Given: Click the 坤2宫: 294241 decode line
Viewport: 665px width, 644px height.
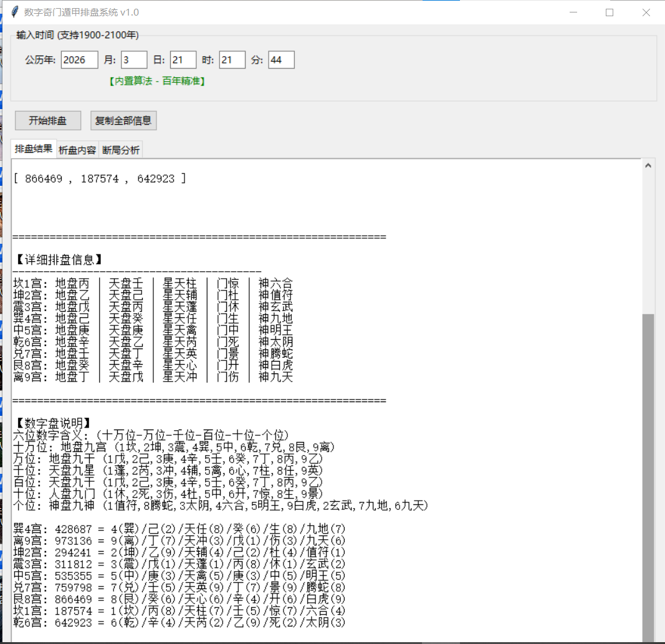Looking at the screenshot, I should 179,552.
